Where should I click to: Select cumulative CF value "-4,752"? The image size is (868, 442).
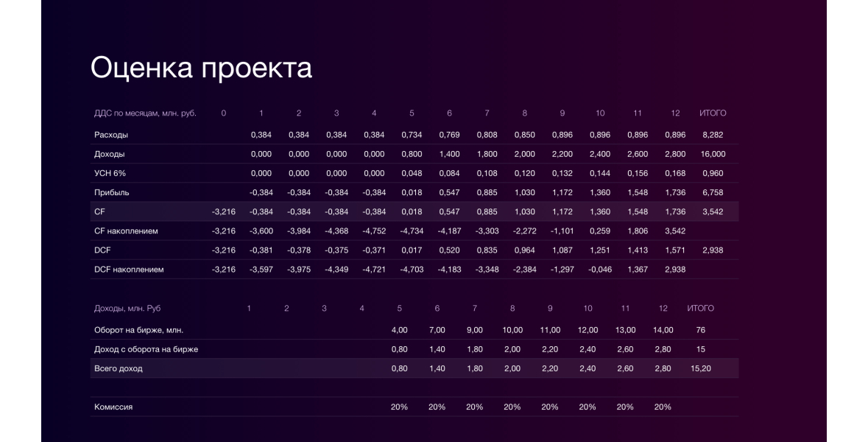click(x=374, y=231)
